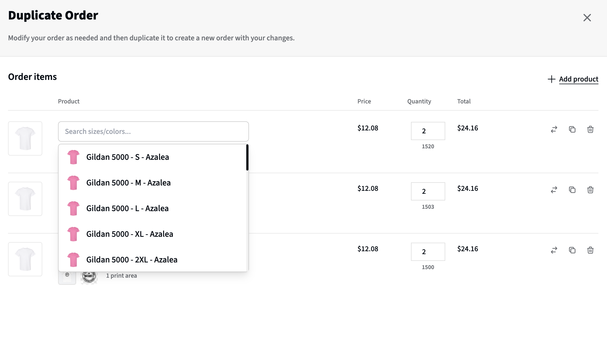
Task: Click the Add product link
Action: tap(578, 79)
